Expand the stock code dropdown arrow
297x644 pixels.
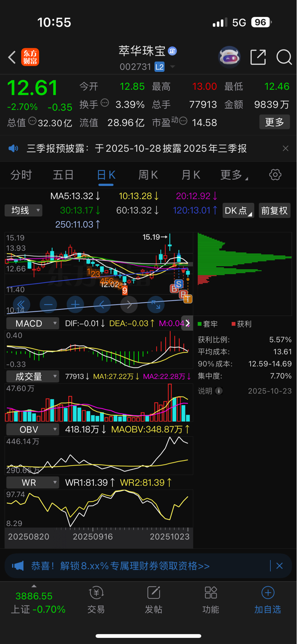[x=173, y=67]
